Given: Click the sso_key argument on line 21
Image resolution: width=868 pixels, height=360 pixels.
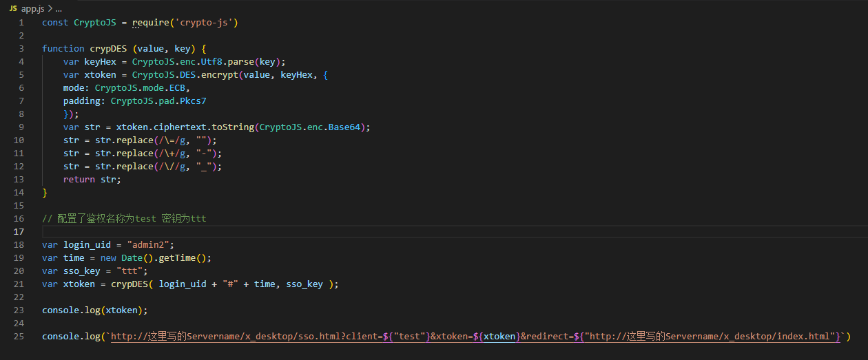Looking at the screenshot, I should pos(304,284).
